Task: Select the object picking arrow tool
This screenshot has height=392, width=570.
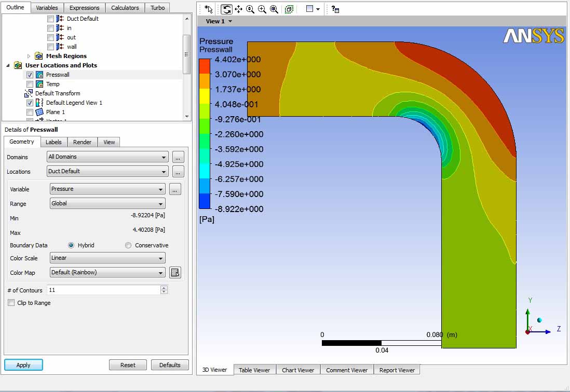Action: (x=208, y=9)
